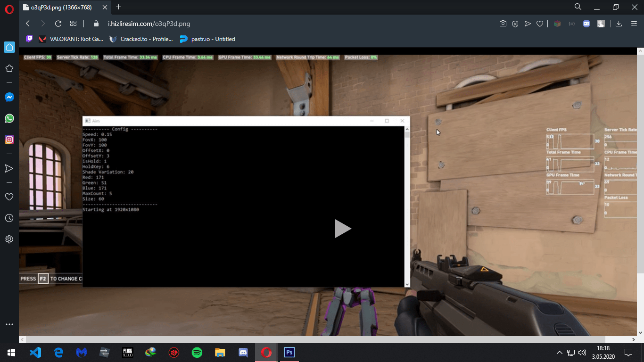Open PUBG Lite from the taskbar

coord(128,352)
